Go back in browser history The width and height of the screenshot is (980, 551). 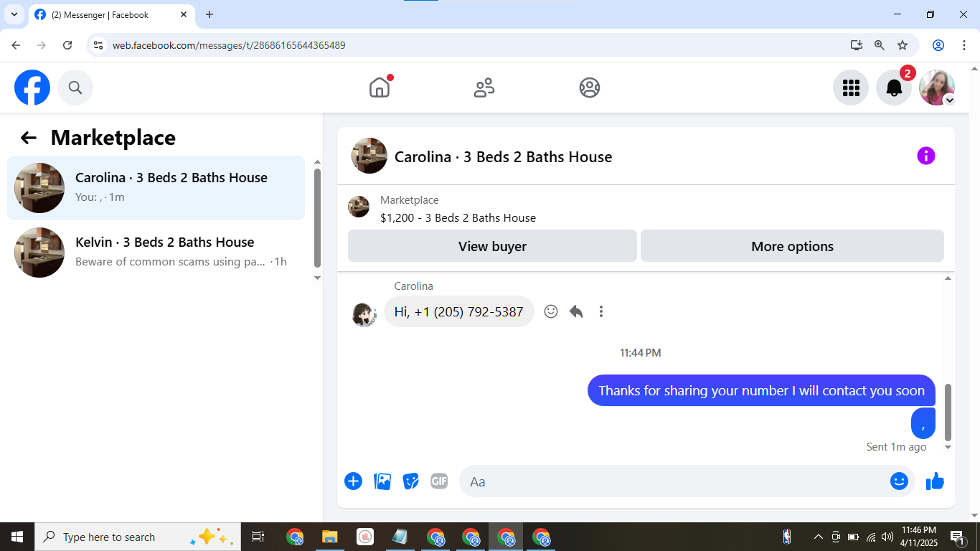(16, 45)
